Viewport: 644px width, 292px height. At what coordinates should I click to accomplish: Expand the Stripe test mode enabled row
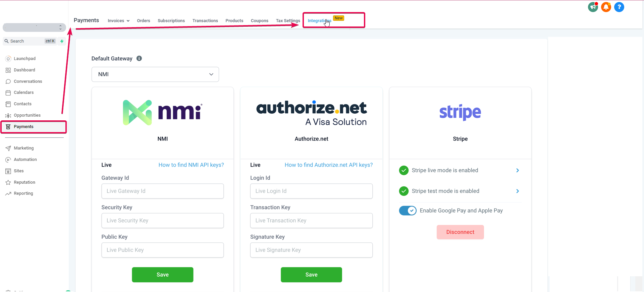(460, 191)
